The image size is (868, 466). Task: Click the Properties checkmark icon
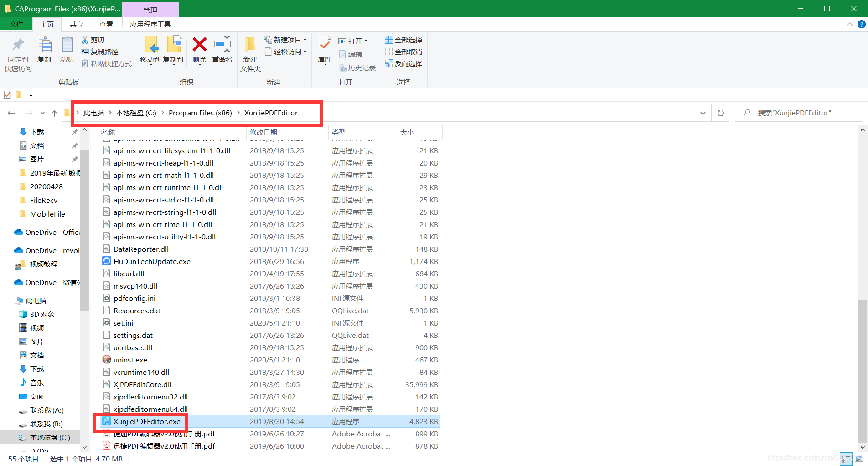tap(325, 45)
